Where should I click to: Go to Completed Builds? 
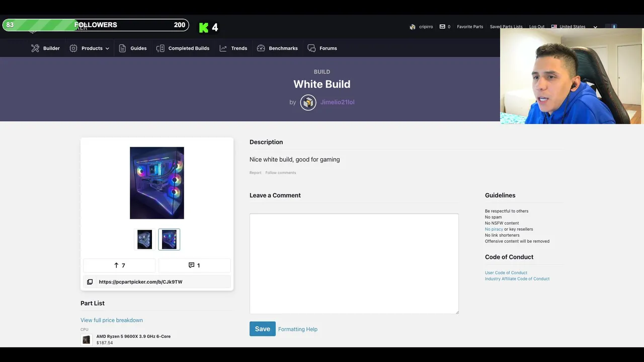189,48
